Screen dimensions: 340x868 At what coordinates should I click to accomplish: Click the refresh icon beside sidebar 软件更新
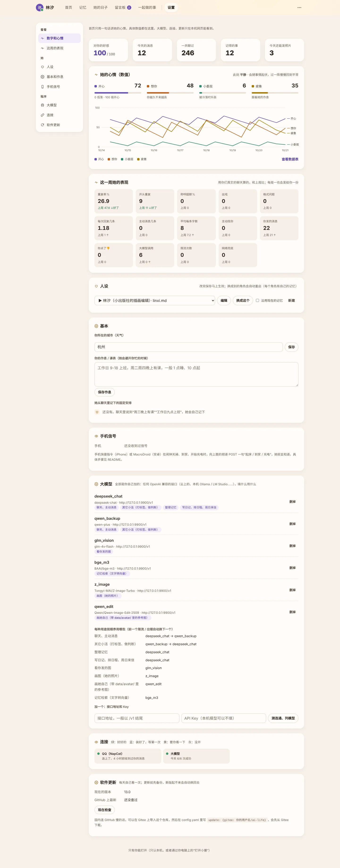(42, 125)
